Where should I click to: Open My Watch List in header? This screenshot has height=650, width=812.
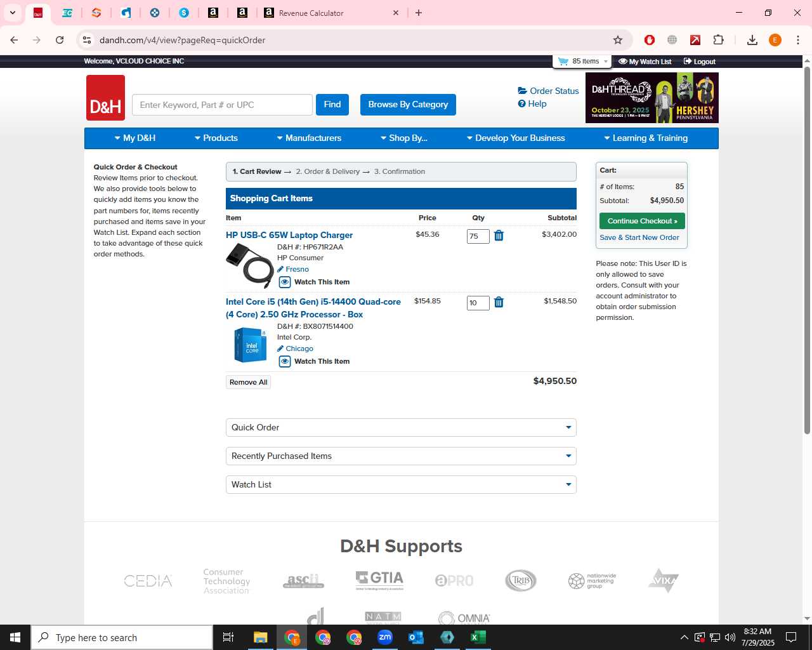[x=645, y=62]
